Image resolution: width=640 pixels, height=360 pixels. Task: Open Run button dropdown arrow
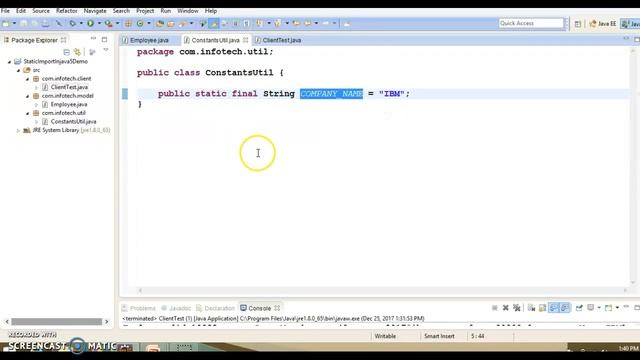pyautogui.click(x=99, y=23)
